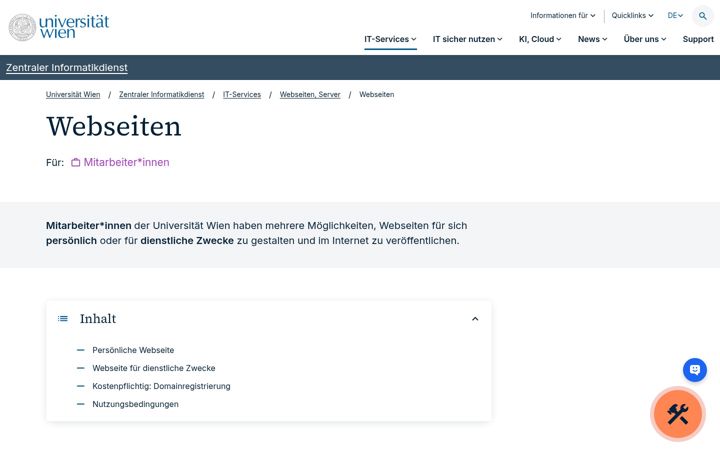Click the Webseiten page heading
The height and width of the screenshot is (450, 720).
coord(114,126)
